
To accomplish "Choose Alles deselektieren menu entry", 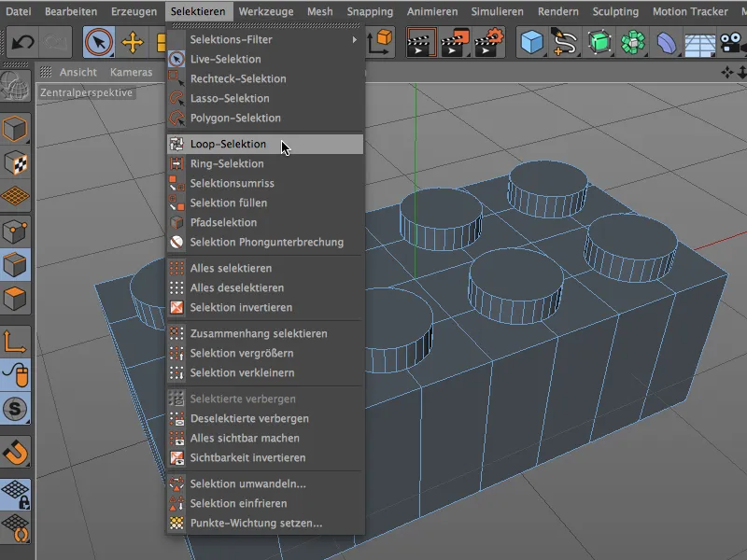I will [265, 287].
